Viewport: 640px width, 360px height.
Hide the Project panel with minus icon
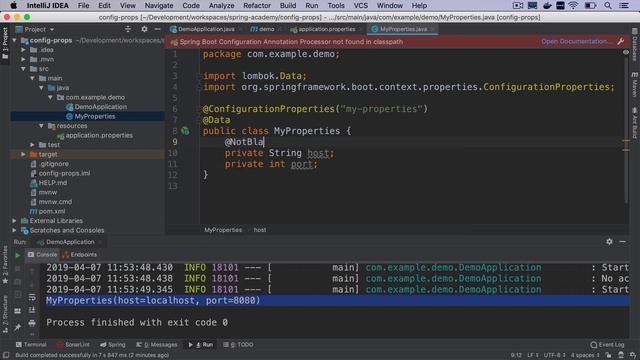158,29
